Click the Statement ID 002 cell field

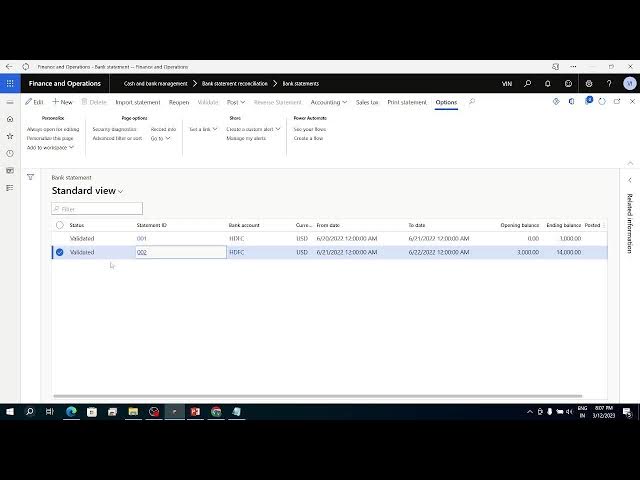181,252
